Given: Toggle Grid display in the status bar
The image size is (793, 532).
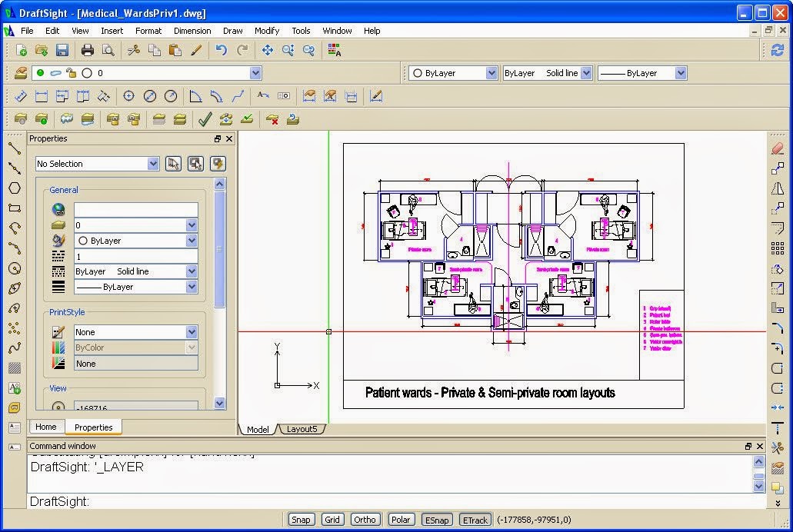Looking at the screenshot, I should coord(332,520).
